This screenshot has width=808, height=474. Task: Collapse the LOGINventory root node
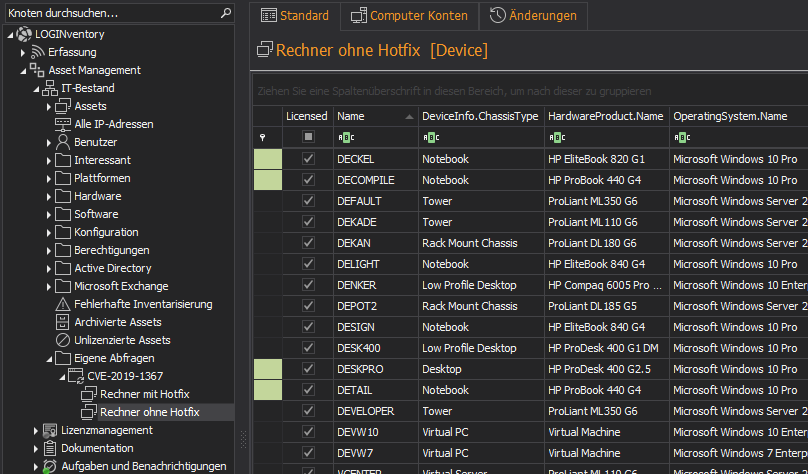(x=10, y=35)
